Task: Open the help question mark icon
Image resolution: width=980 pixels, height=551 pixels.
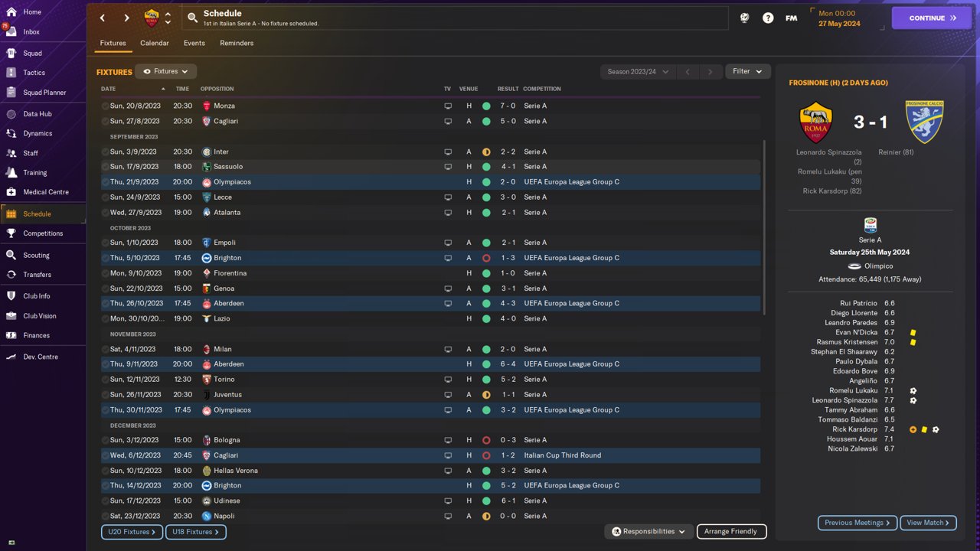Action: point(768,18)
